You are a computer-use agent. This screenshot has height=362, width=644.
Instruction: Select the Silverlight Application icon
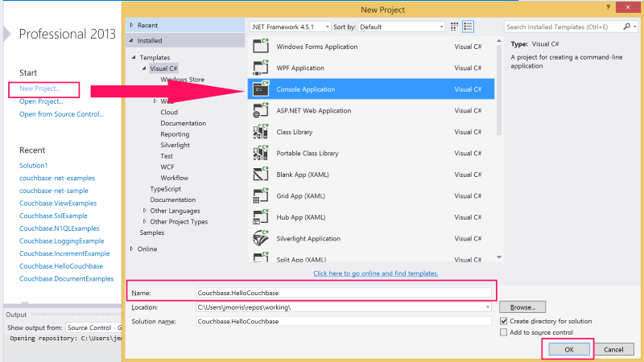(x=261, y=238)
